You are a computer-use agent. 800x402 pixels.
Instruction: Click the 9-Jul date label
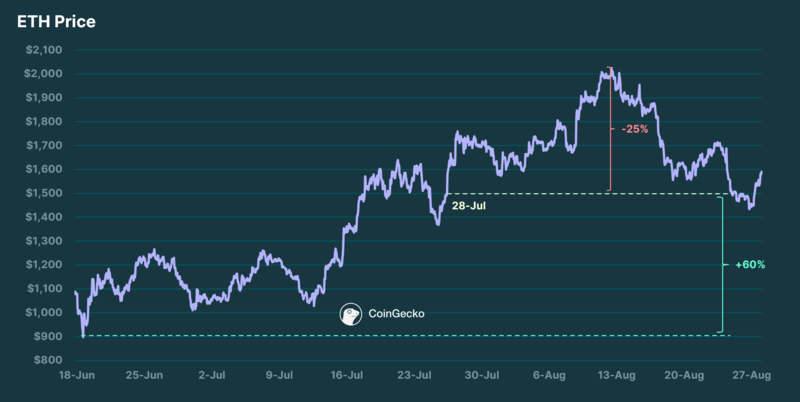(280, 376)
